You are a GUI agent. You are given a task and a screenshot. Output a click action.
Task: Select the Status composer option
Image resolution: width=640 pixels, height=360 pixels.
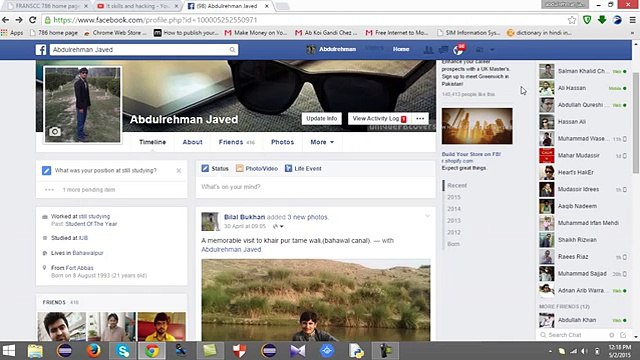pyautogui.click(x=215, y=169)
